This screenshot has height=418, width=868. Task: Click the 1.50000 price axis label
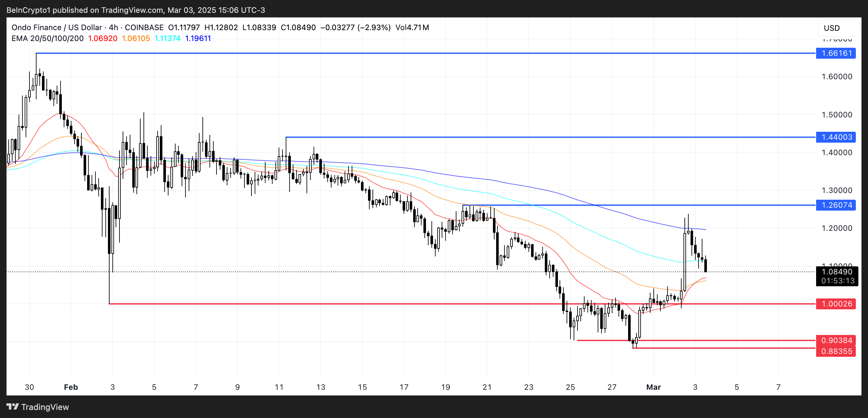pos(837,115)
